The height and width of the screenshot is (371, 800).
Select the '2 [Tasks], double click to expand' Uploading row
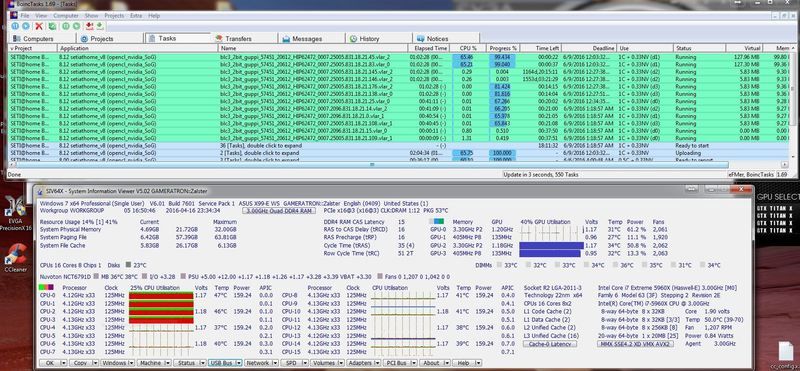pyautogui.click(x=399, y=153)
